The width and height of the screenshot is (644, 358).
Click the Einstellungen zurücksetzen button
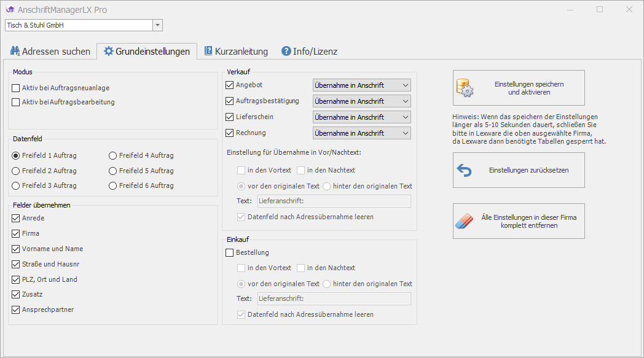(519, 170)
